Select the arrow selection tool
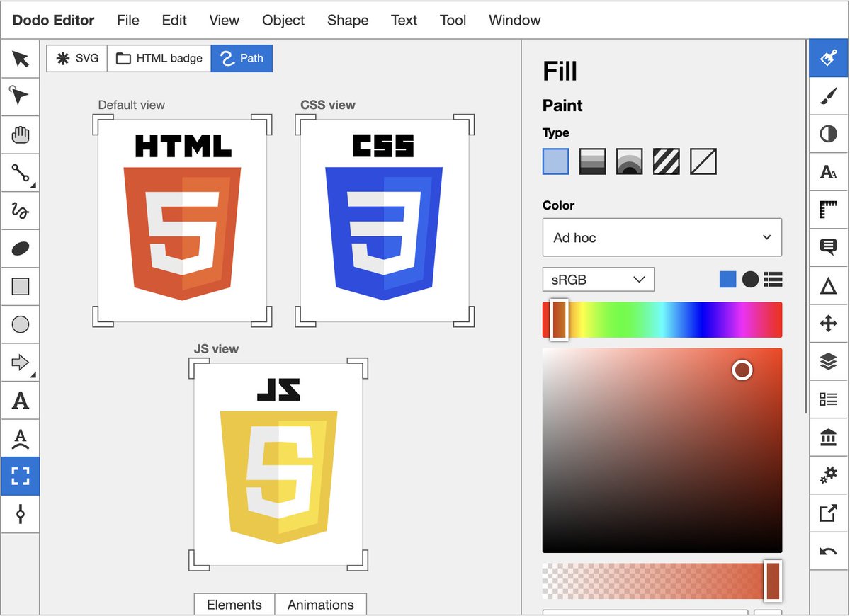This screenshot has width=850, height=616. (x=21, y=59)
